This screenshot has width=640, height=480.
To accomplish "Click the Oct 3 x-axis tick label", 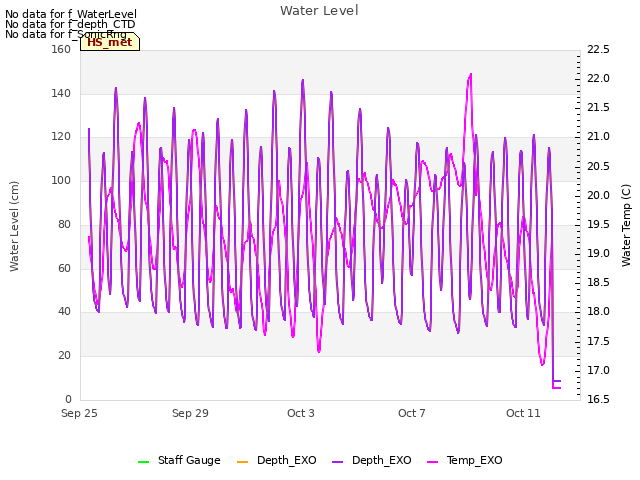I will (x=301, y=413).
